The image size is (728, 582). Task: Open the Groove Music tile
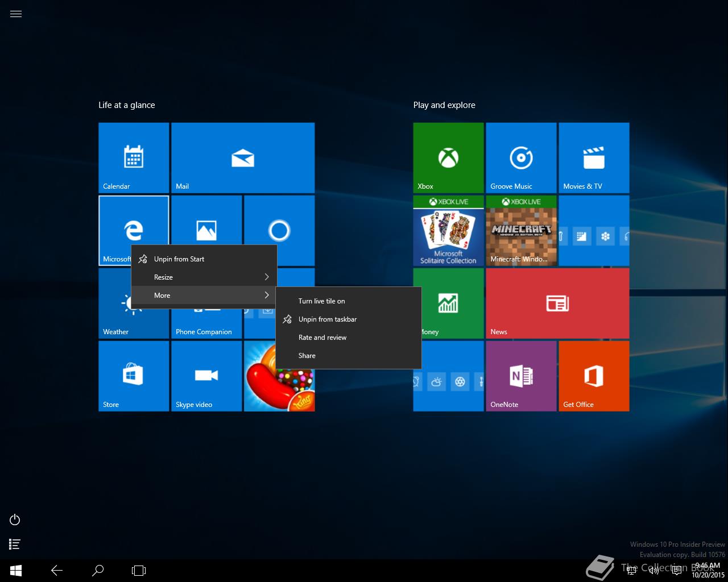(522, 158)
